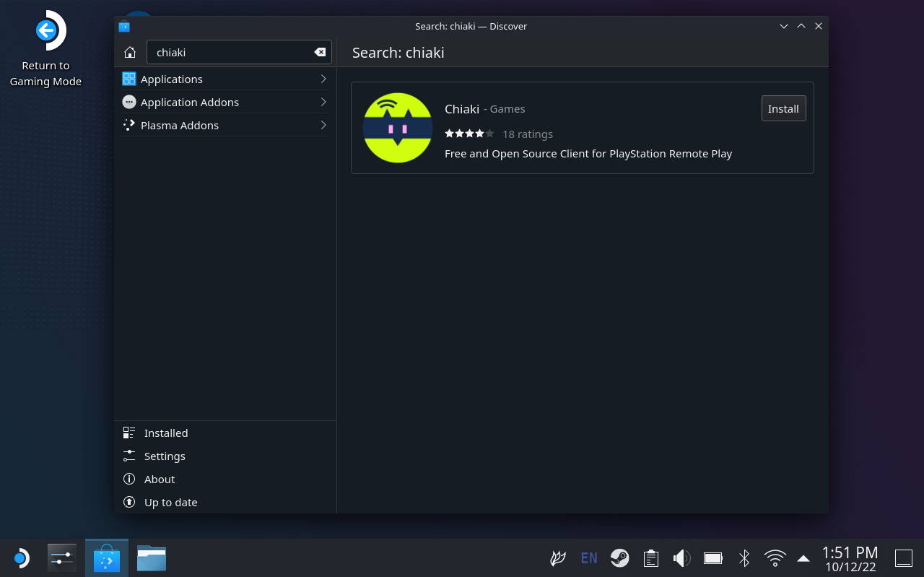This screenshot has height=577, width=924.
Task: Expand Plasma Addons chevron arrow
Action: click(x=323, y=125)
